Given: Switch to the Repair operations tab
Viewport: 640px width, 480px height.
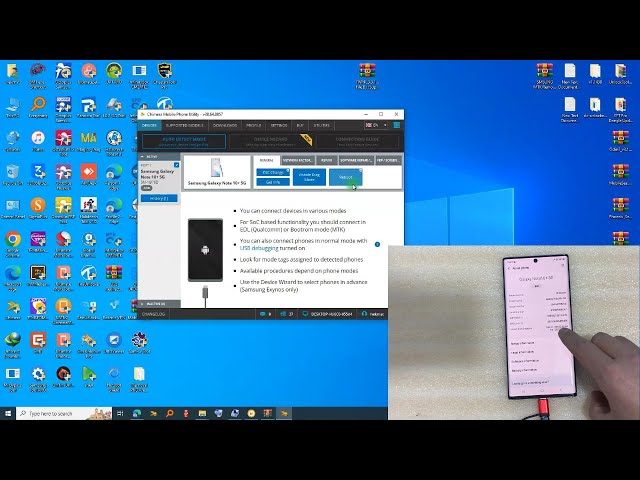Looking at the screenshot, I should pyautogui.click(x=327, y=160).
